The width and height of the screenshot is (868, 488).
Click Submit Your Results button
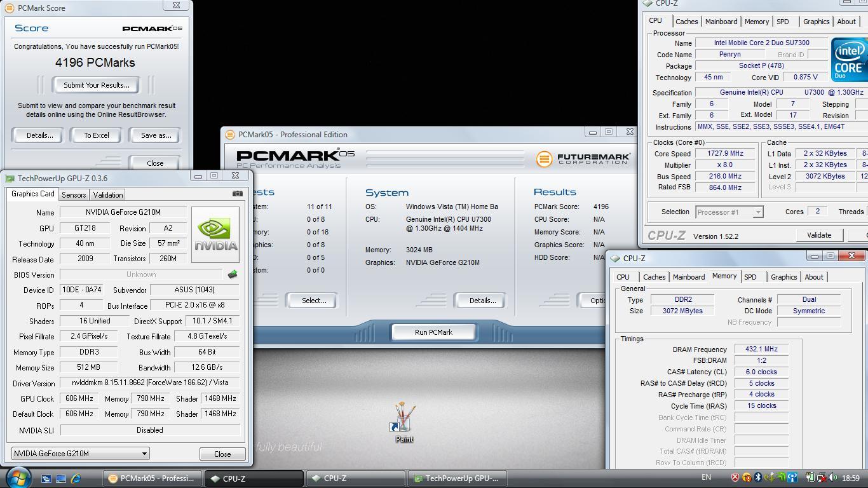pos(97,85)
